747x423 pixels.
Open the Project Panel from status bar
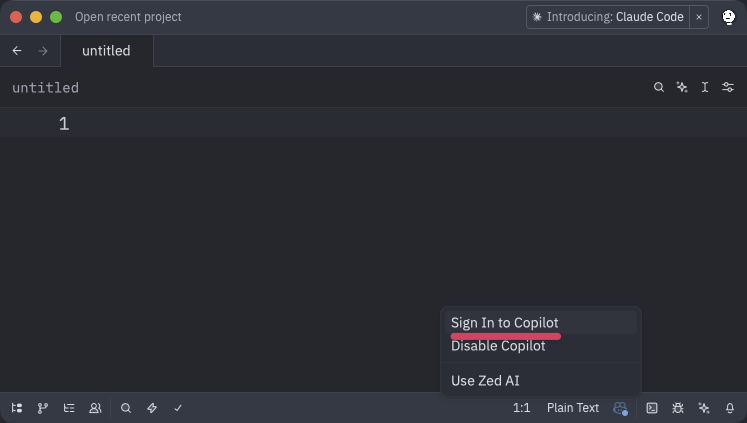17,408
